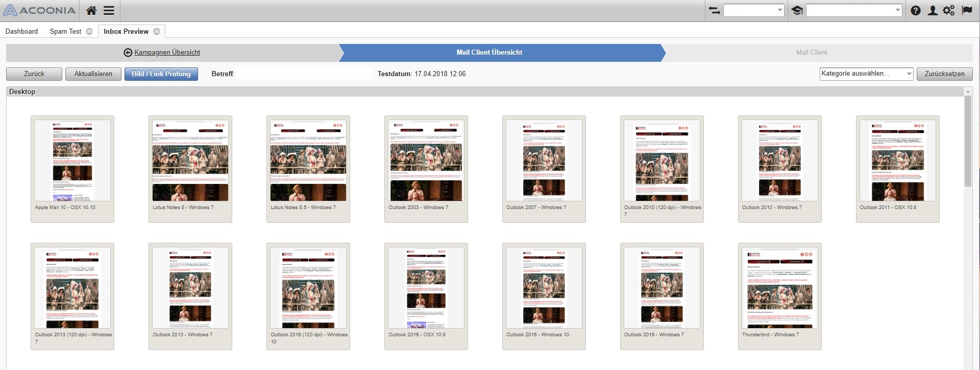This screenshot has width=980, height=370.
Task: Open the hamburger menu icon
Action: [109, 11]
